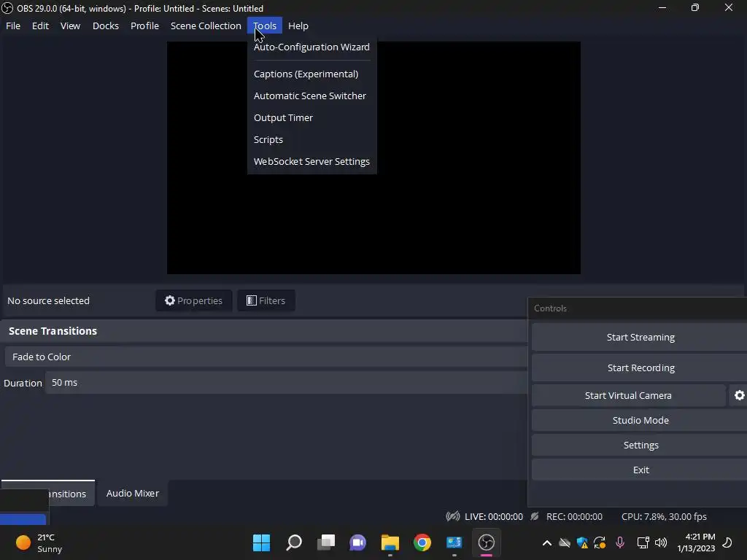This screenshot has height=560, width=747.
Task: Open network status tray icon
Action: (643, 542)
